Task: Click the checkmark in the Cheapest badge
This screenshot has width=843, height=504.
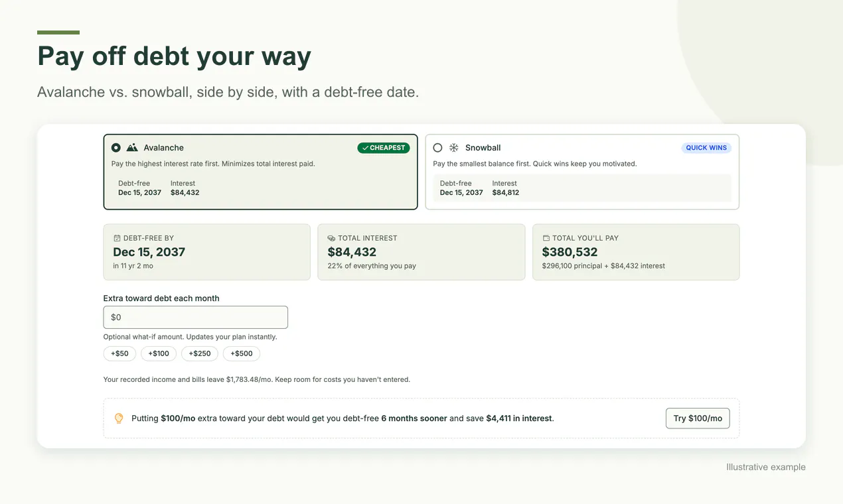Action: [364, 148]
